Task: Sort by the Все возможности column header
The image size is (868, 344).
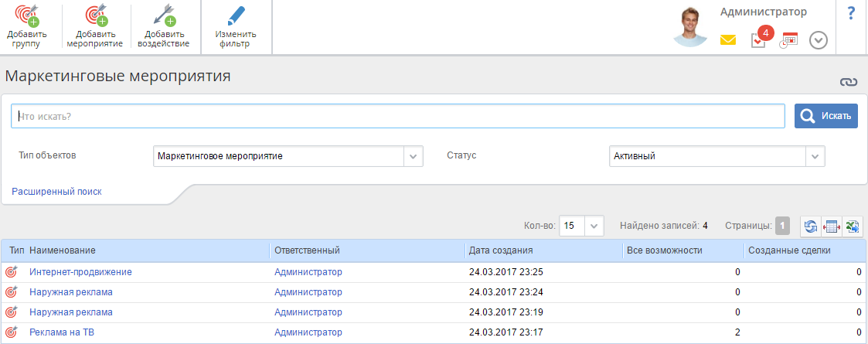Action: point(664,251)
